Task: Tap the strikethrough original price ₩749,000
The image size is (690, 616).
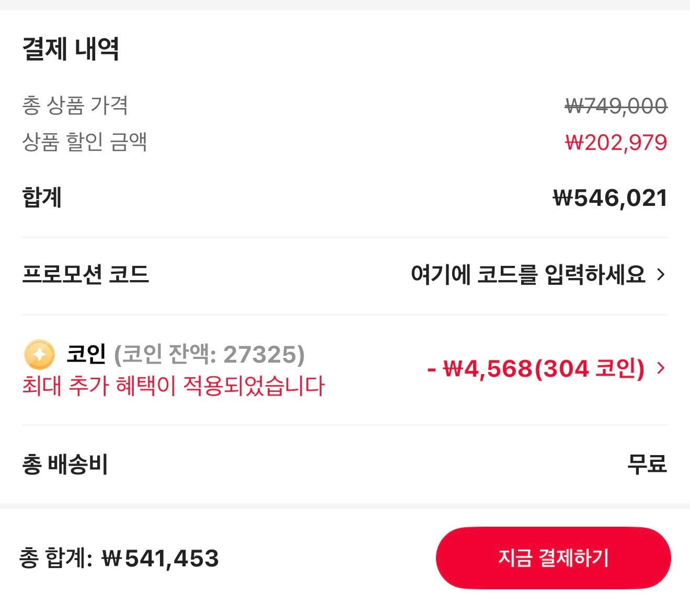Action: point(615,106)
